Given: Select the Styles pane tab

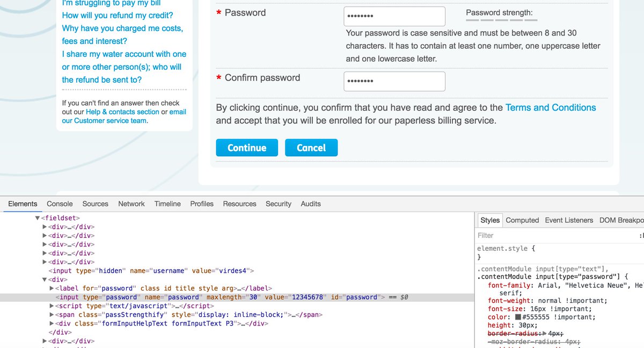Looking at the screenshot, I should point(490,220).
